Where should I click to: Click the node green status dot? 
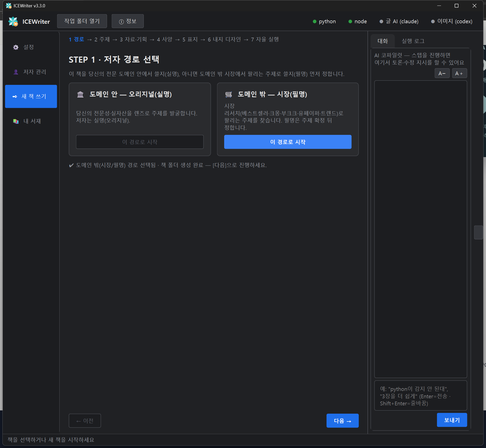[350, 21]
